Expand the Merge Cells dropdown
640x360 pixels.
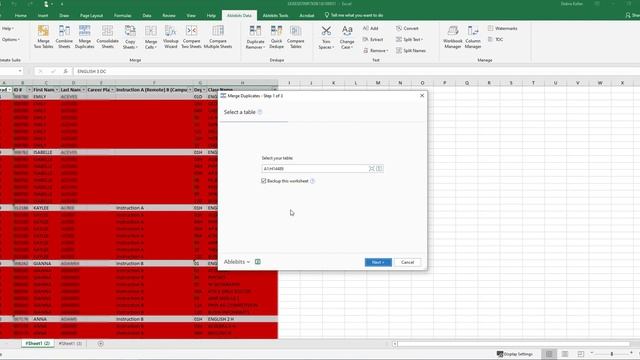(x=151, y=37)
